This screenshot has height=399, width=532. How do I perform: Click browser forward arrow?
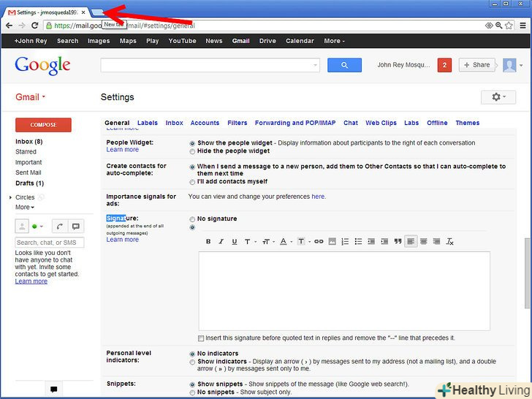pos(22,26)
